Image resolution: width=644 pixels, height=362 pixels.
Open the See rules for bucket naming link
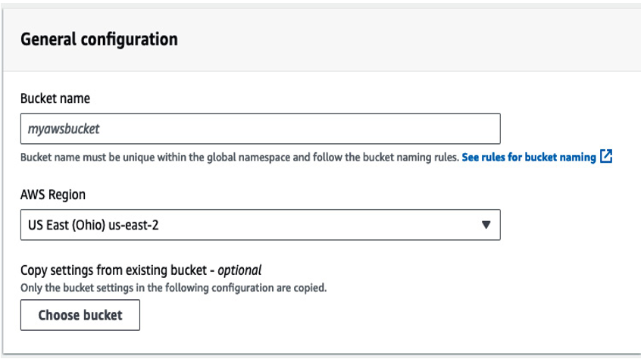pos(529,158)
